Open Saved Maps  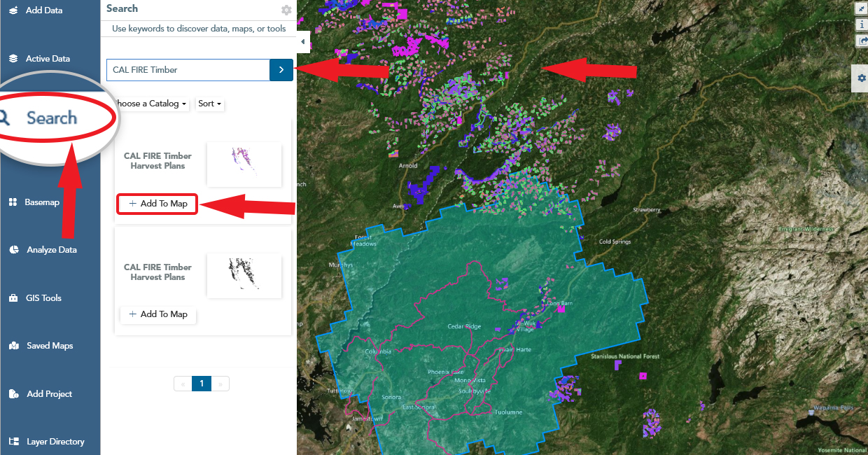50,346
